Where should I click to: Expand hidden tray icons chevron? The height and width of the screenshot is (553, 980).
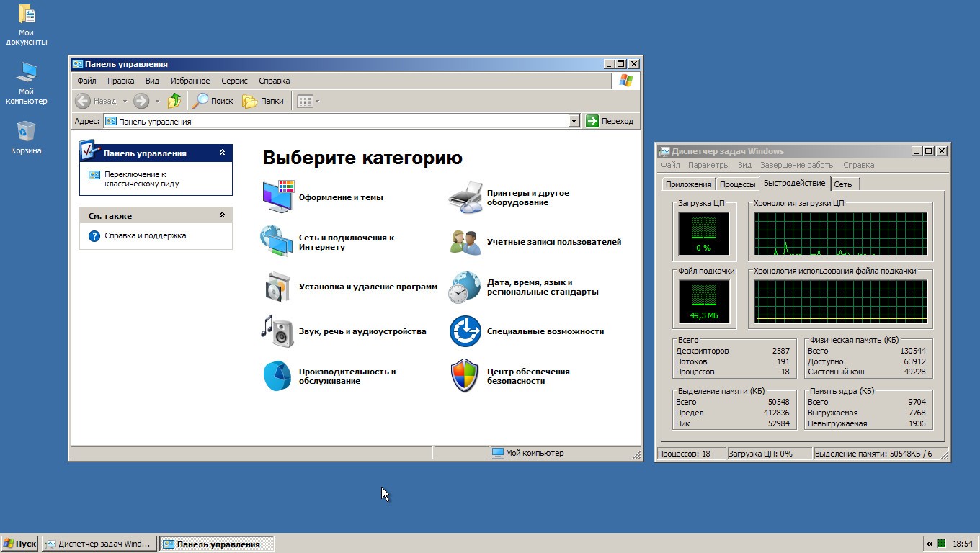pyautogui.click(x=930, y=544)
